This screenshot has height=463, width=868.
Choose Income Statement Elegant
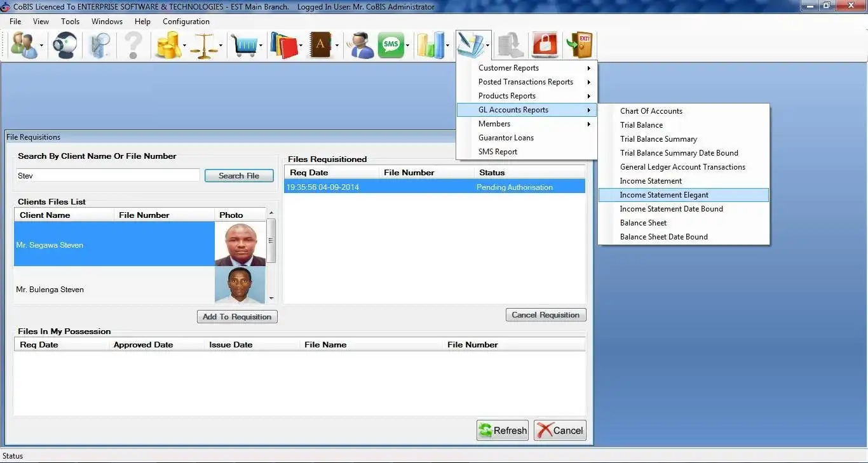click(684, 195)
